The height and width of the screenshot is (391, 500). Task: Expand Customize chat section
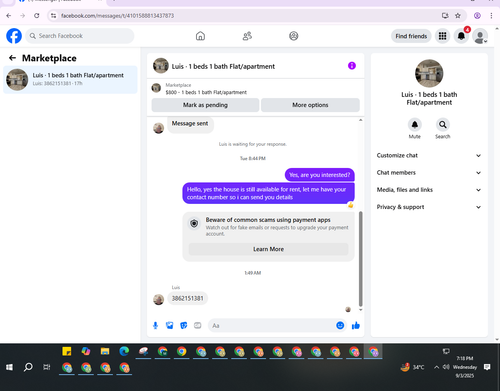click(x=429, y=156)
